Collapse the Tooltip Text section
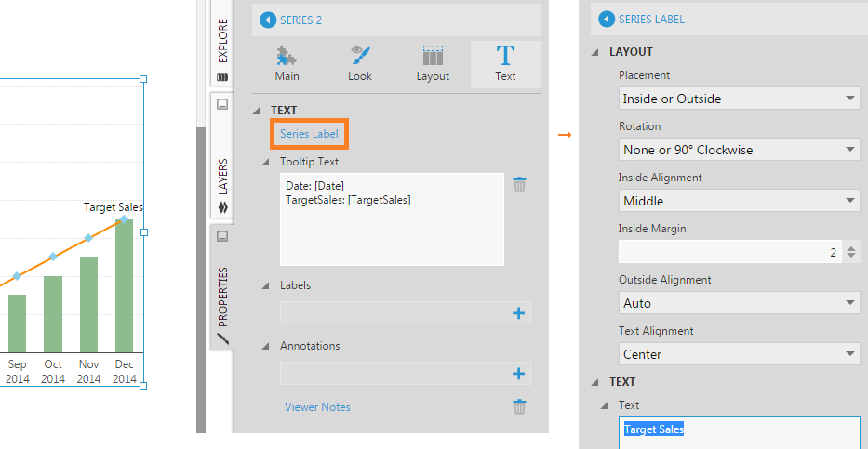The image size is (868, 449). [266, 163]
